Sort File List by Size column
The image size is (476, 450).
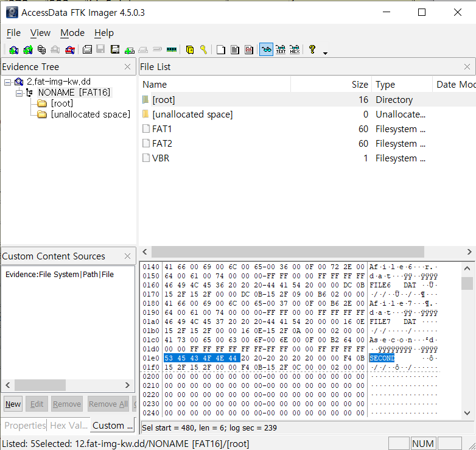pyautogui.click(x=331, y=85)
